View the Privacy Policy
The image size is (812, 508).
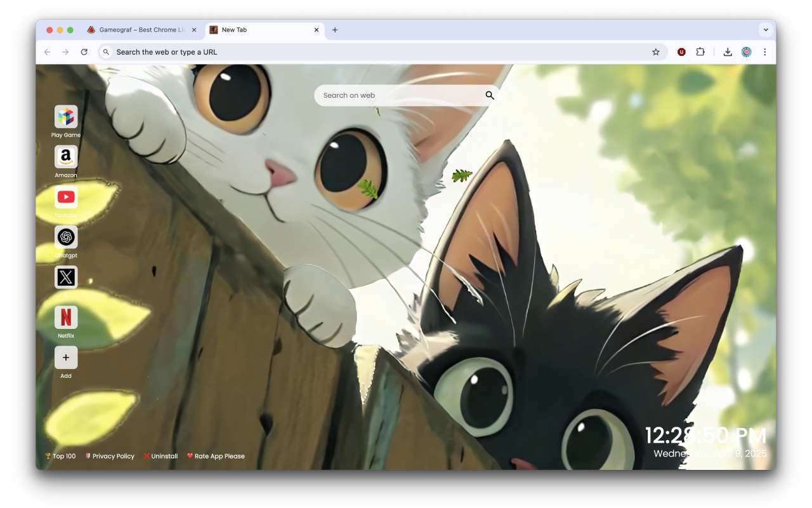point(110,456)
